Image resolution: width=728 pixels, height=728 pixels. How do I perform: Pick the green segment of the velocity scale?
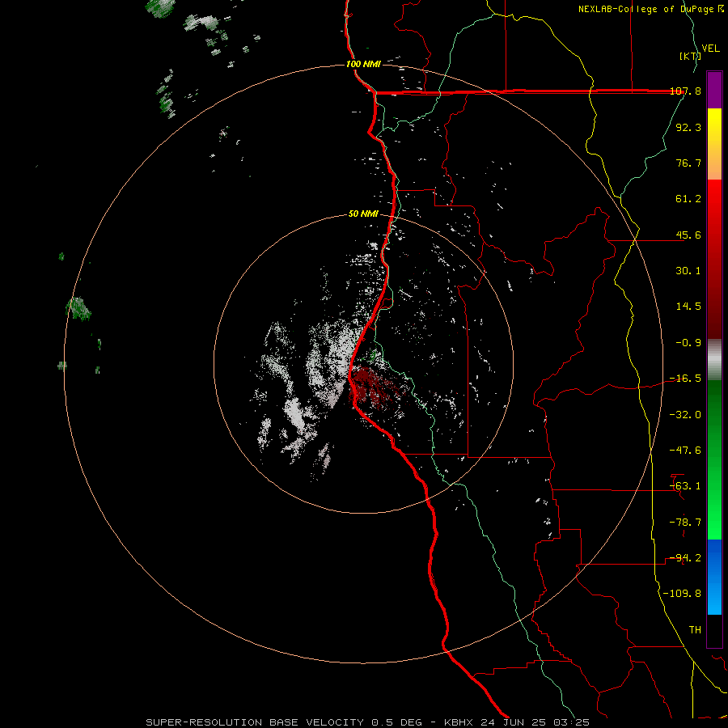tap(714, 459)
